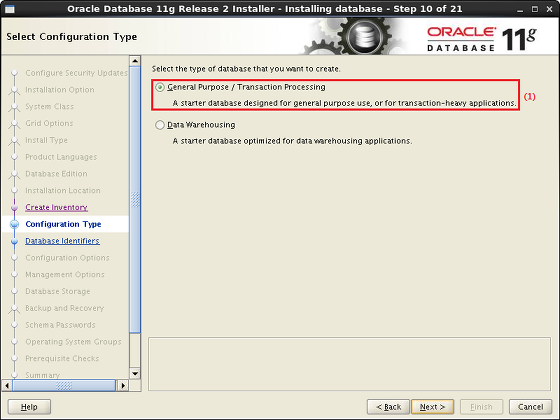
Task: Click the step list scroll up arrow
Action: 135,61
